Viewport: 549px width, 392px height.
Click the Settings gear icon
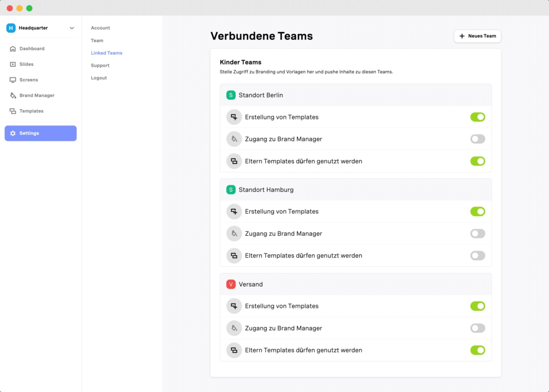pos(13,133)
